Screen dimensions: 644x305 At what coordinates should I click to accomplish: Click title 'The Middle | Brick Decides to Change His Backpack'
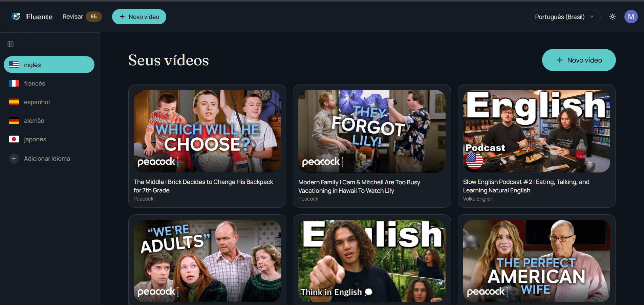[x=203, y=186]
